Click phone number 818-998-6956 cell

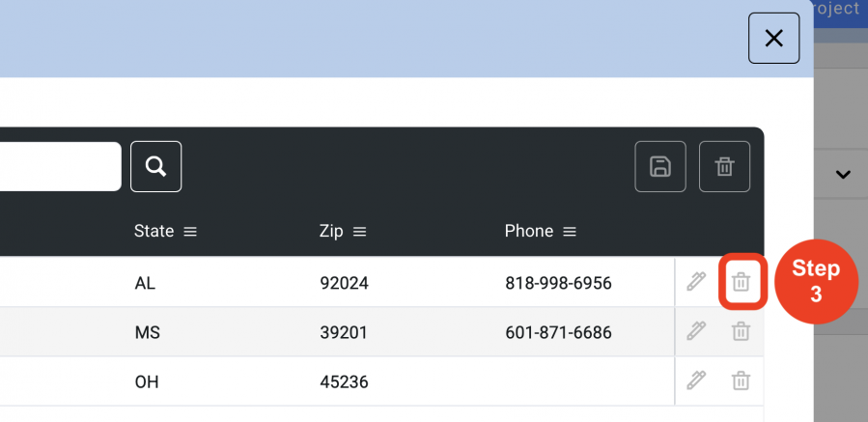(558, 284)
